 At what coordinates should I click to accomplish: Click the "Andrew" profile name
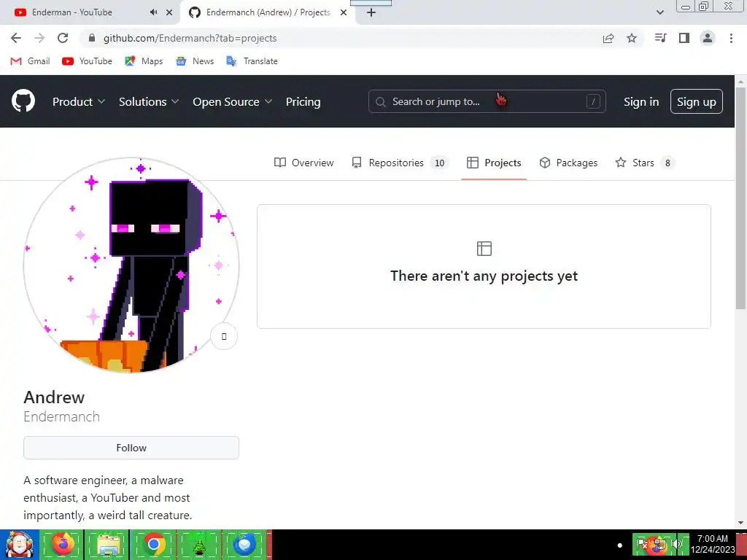click(54, 397)
